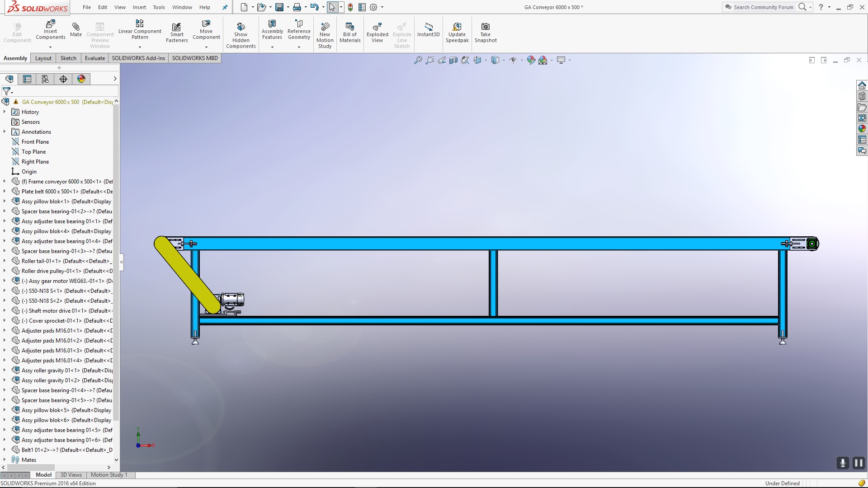This screenshot has width=868, height=488.
Task: Open Reference Geometry dropdown arrow
Action: [x=299, y=47]
